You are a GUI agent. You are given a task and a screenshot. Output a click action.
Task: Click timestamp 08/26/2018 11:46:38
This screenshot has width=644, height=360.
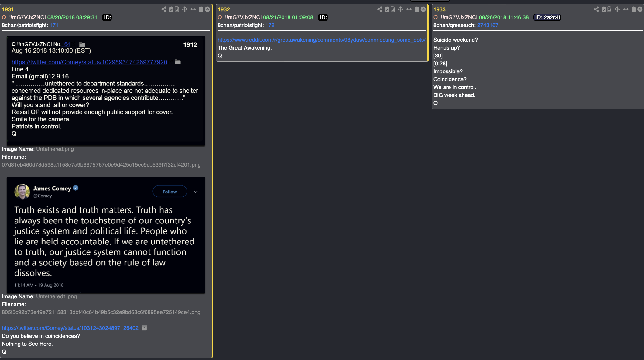504,17
